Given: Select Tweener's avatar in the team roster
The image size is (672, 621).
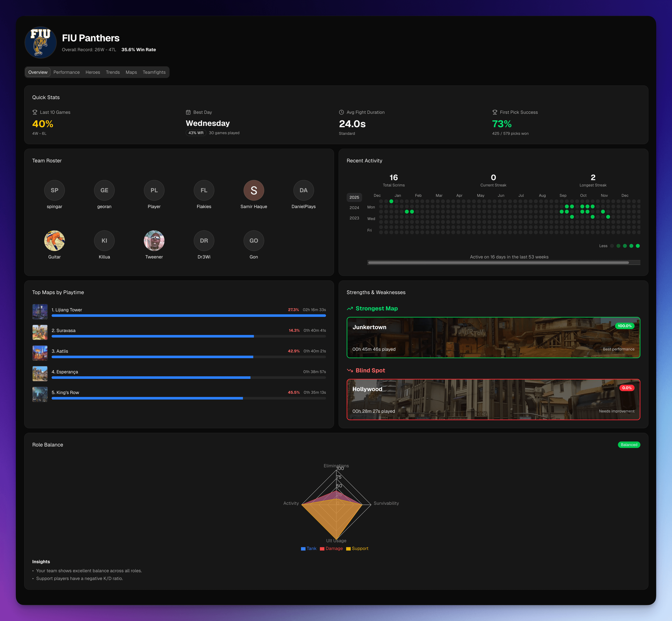Looking at the screenshot, I should tap(154, 241).
